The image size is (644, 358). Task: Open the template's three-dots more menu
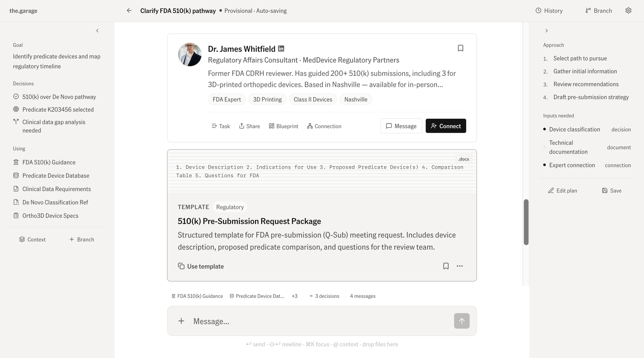pyautogui.click(x=460, y=266)
